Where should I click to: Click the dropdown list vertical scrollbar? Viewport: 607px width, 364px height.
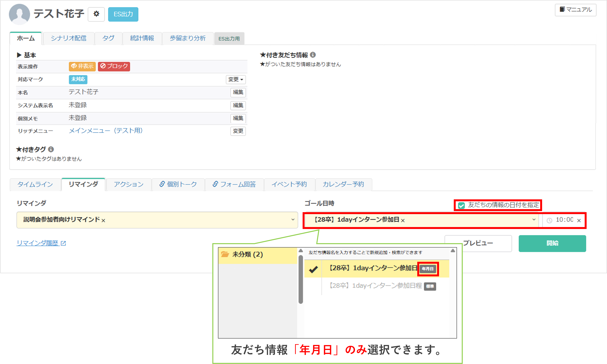(x=301, y=280)
